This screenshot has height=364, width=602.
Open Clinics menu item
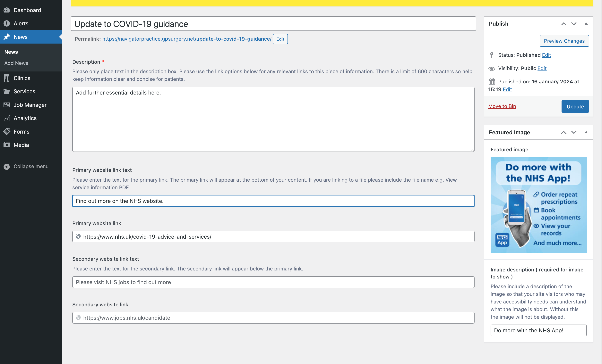click(x=31, y=78)
